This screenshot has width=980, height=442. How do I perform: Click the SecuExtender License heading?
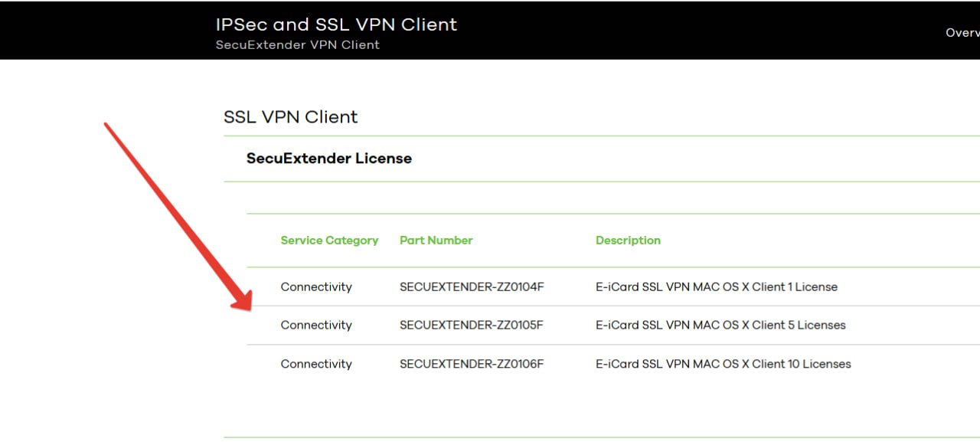[328, 159]
